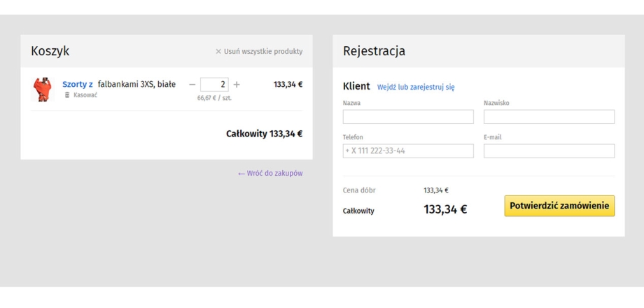Focus the Nazwisko input field

(x=549, y=117)
